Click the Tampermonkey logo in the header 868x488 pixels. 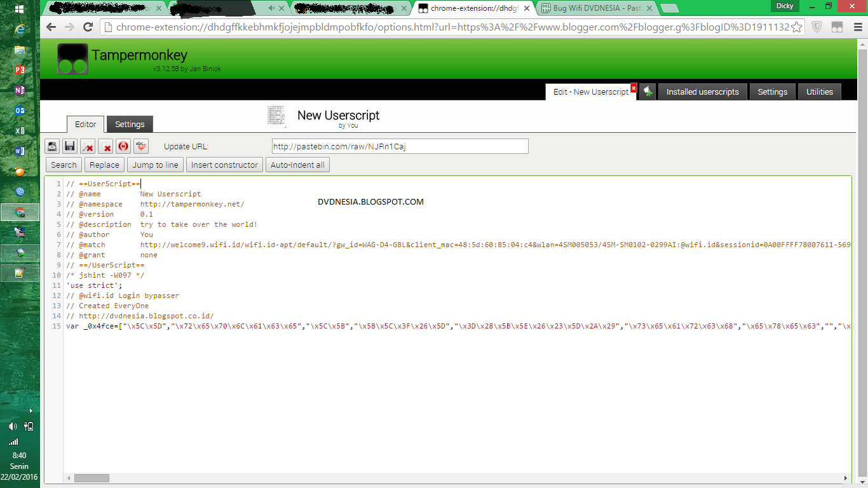[72, 59]
